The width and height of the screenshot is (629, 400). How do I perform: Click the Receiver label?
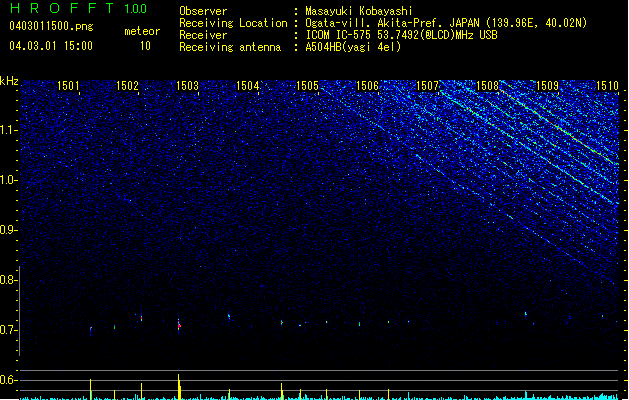203,35
